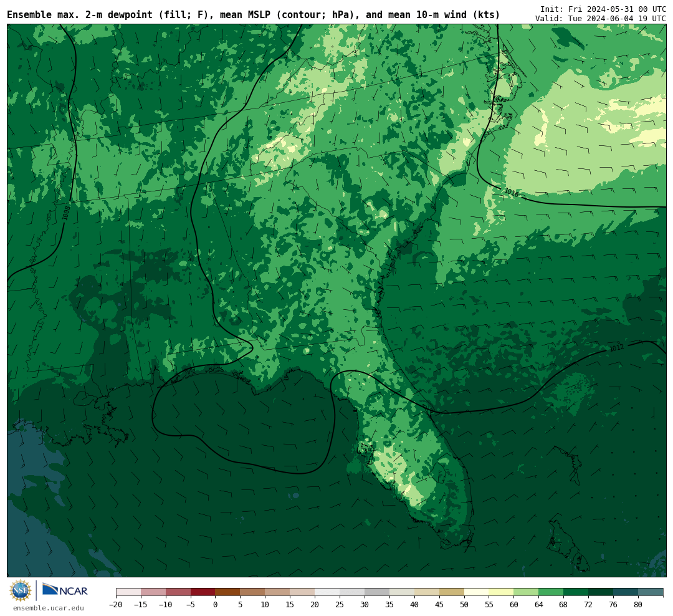The image size is (673, 616).
Task: Click the 76 to 80 teal swatch
Action: (626, 592)
